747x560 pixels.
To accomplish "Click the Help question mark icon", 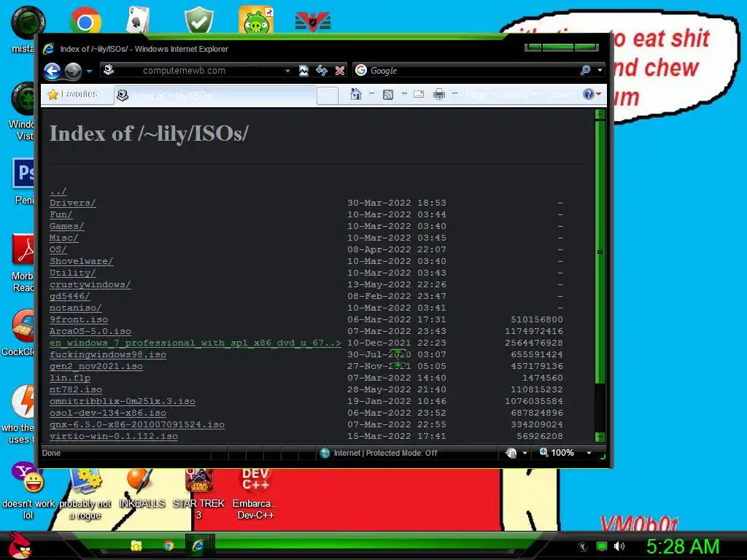I will click(589, 94).
